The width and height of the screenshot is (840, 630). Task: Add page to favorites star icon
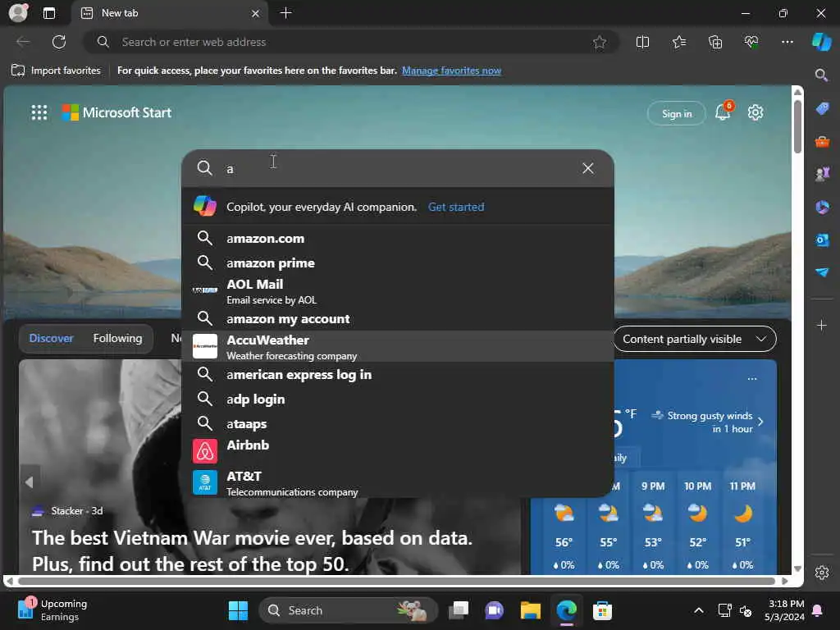coord(600,42)
